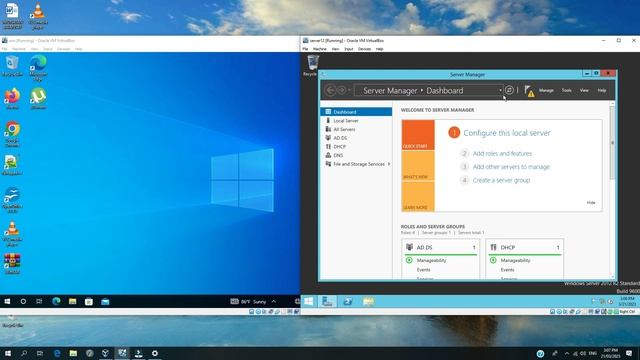Image resolution: width=640 pixels, height=360 pixels.
Task: Click Add roles and features link
Action: click(502, 154)
